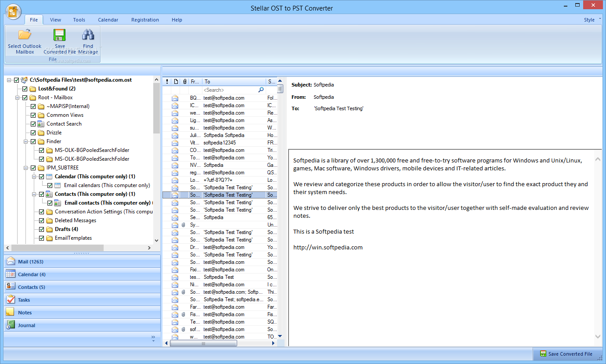Click the folder icon for Lost&Found
The width and height of the screenshot is (606, 364).
click(33, 89)
